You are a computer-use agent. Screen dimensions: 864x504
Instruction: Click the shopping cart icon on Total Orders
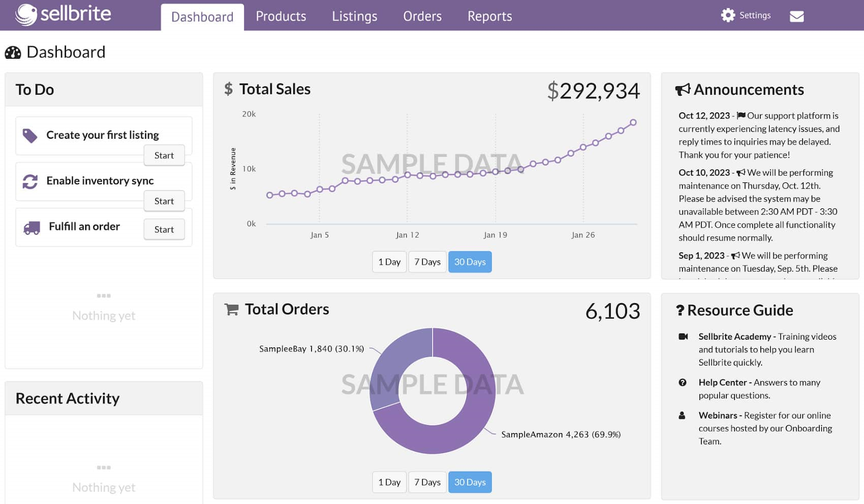pos(231,309)
